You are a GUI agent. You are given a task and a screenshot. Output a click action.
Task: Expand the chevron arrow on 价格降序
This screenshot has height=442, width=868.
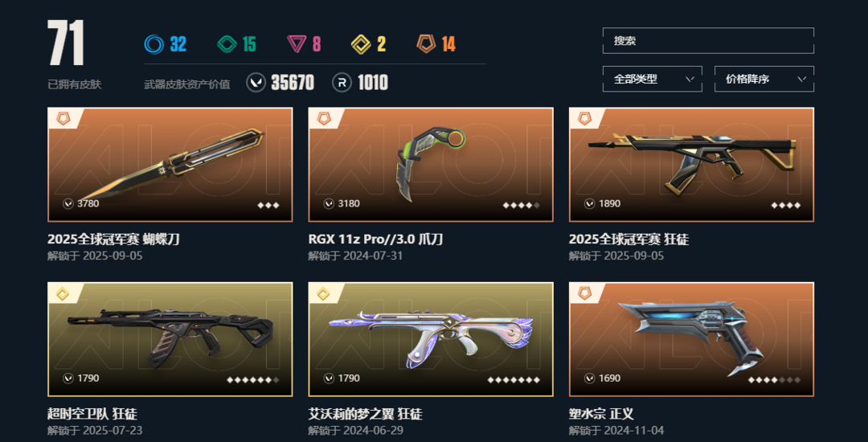(801, 79)
